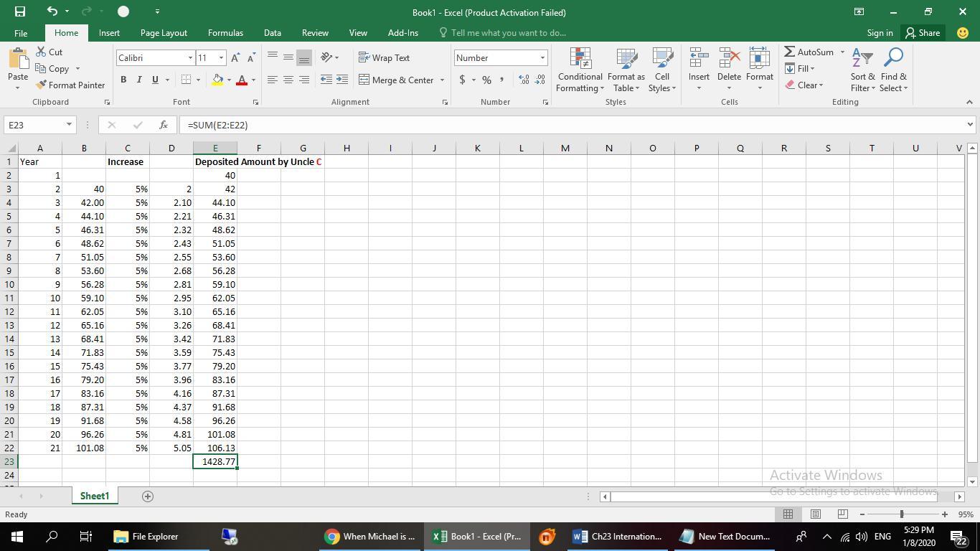This screenshot has height=551, width=980.
Task: Add a new sheet with plus icon
Action: coord(148,496)
